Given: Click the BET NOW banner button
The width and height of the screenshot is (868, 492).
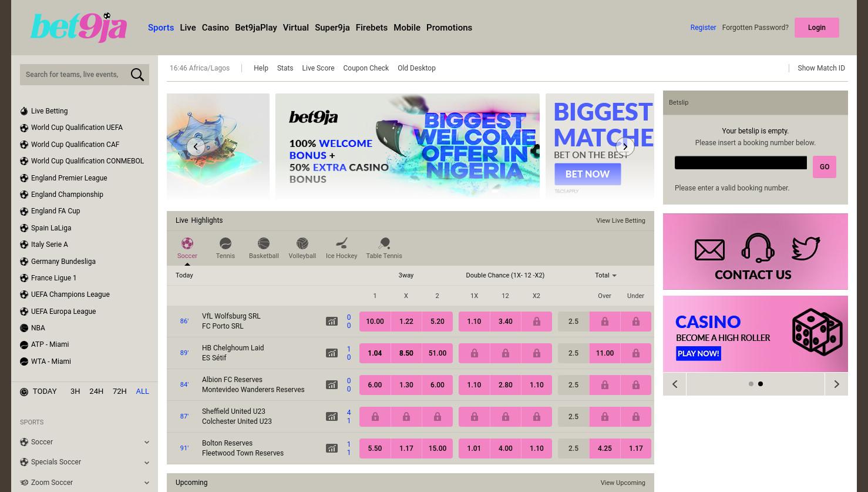Looking at the screenshot, I should coord(587,174).
